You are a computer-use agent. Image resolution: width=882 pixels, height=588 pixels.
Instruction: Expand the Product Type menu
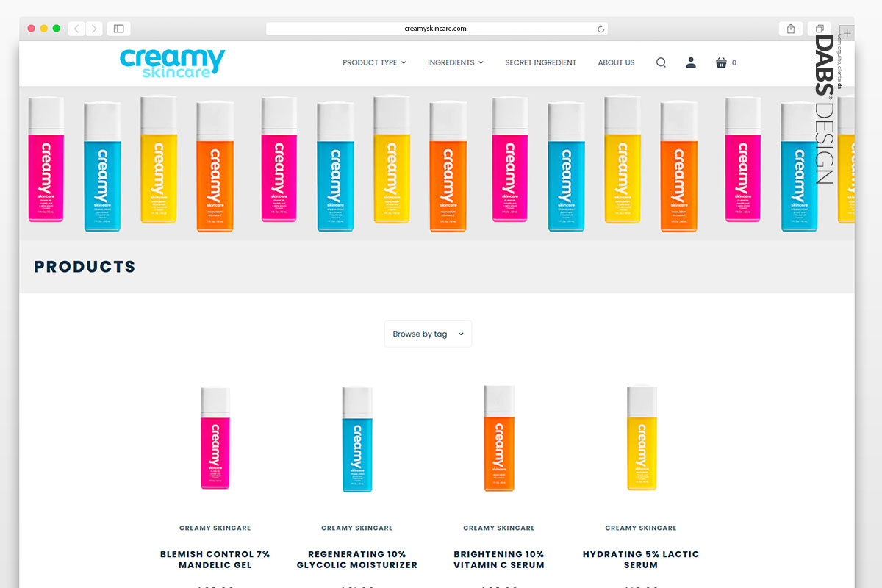pos(374,62)
